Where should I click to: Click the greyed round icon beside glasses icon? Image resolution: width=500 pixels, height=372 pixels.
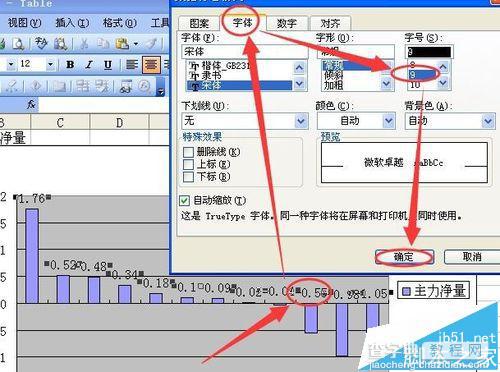coord(145,87)
